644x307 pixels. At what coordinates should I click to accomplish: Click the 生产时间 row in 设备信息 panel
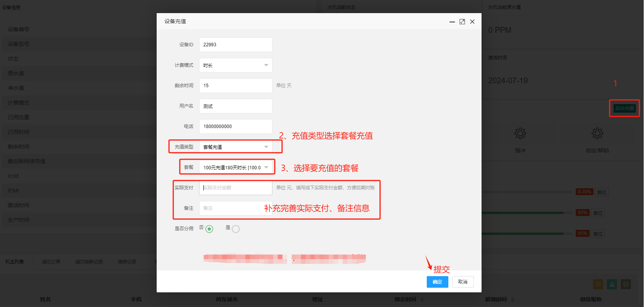(x=79, y=220)
